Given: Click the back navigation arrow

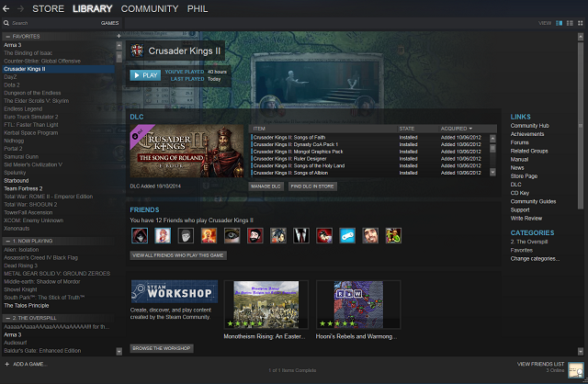Looking at the screenshot, I should click(7, 8).
